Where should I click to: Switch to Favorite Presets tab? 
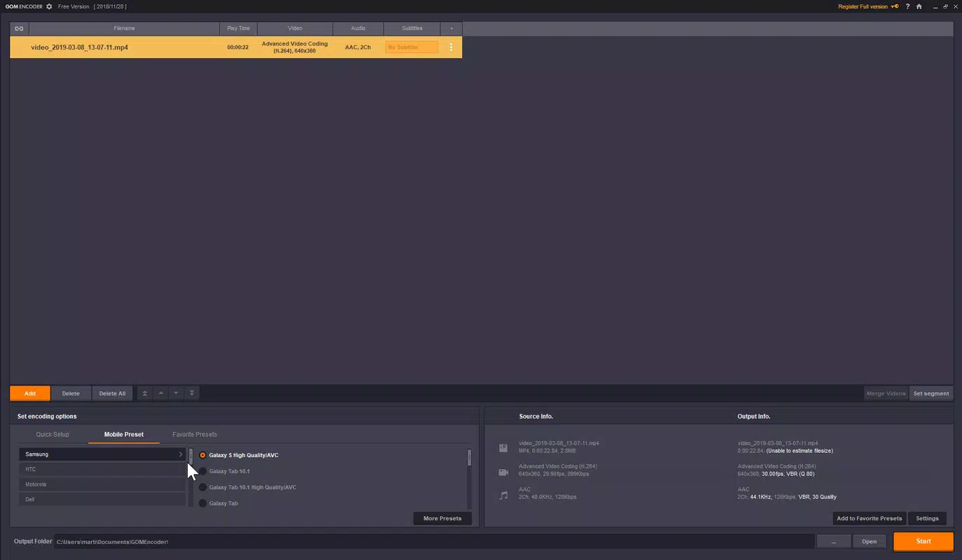click(x=195, y=435)
